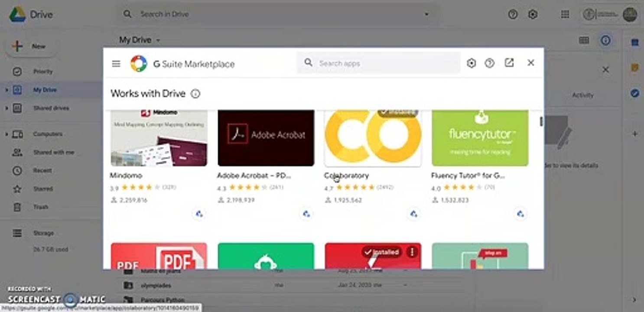Open the Fluency Tutor app thumbnail
The height and width of the screenshot is (312, 644).
(x=480, y=138)
